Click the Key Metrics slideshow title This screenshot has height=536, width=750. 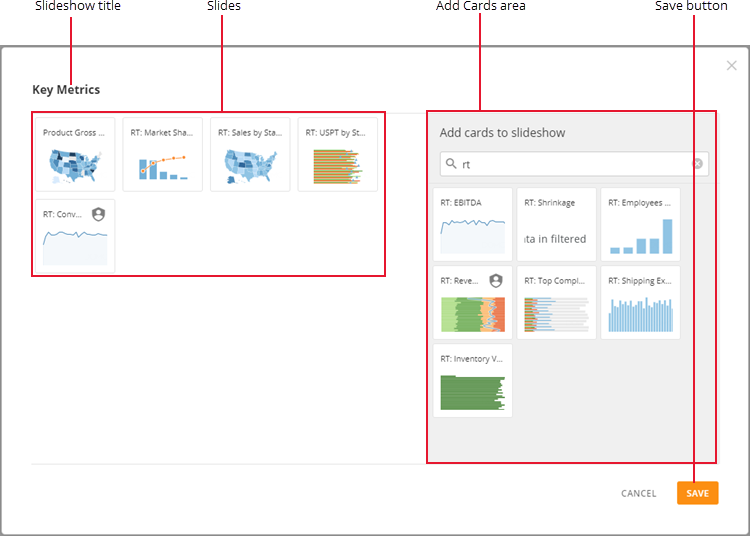click(66, 90)
